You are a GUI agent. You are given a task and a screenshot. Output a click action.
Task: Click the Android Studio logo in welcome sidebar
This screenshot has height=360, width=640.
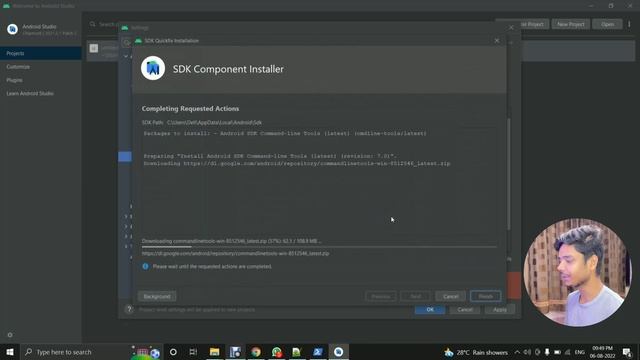click(13, 29)
